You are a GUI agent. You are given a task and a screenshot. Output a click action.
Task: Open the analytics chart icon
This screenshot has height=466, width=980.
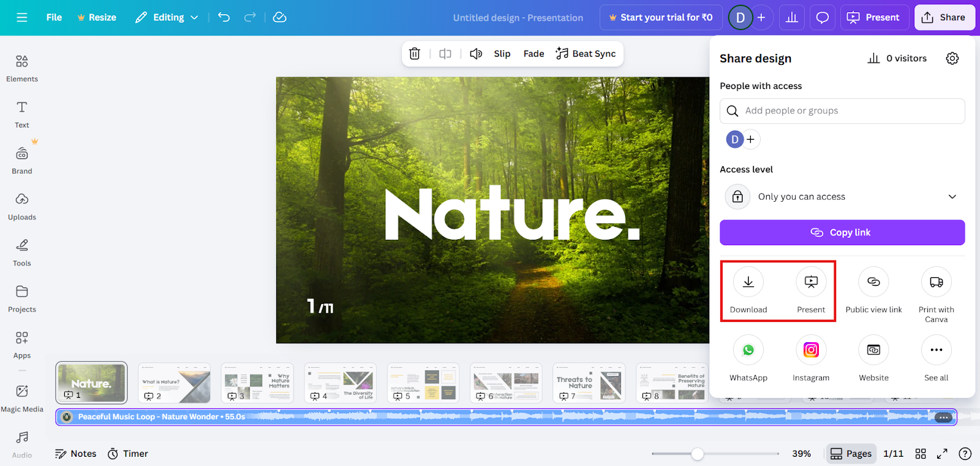pyautogui.click(x=792, y=17)
